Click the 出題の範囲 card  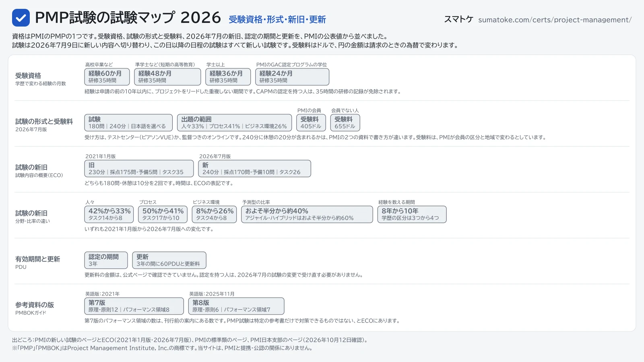235,123
